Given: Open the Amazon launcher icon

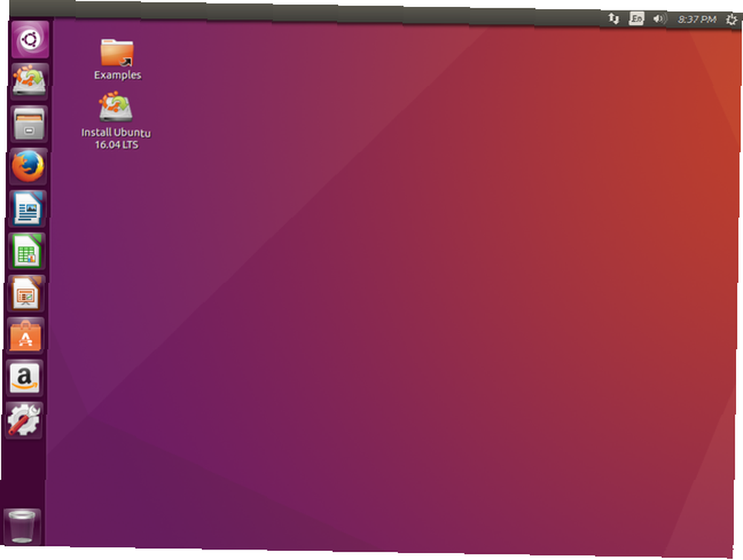Looking at the screenshot, I should [25, 377].
